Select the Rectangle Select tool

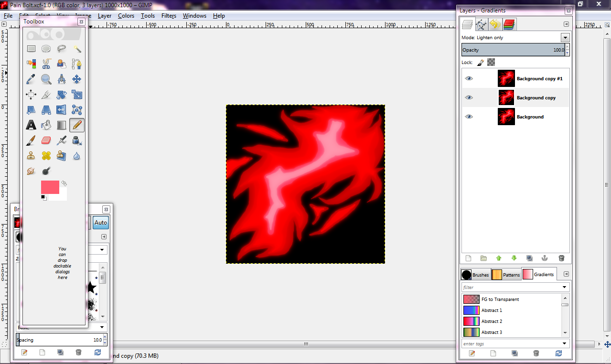tap(31, 48)
